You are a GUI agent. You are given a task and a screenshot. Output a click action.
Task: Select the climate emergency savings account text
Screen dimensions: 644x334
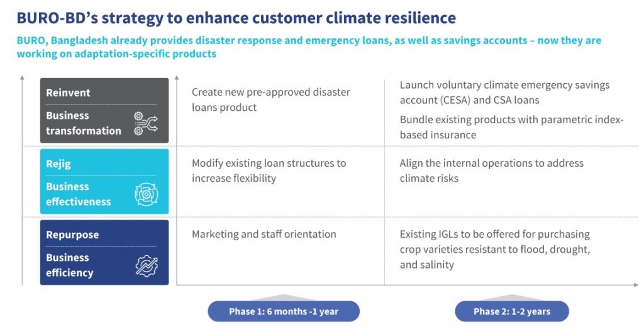coord(504,92)
